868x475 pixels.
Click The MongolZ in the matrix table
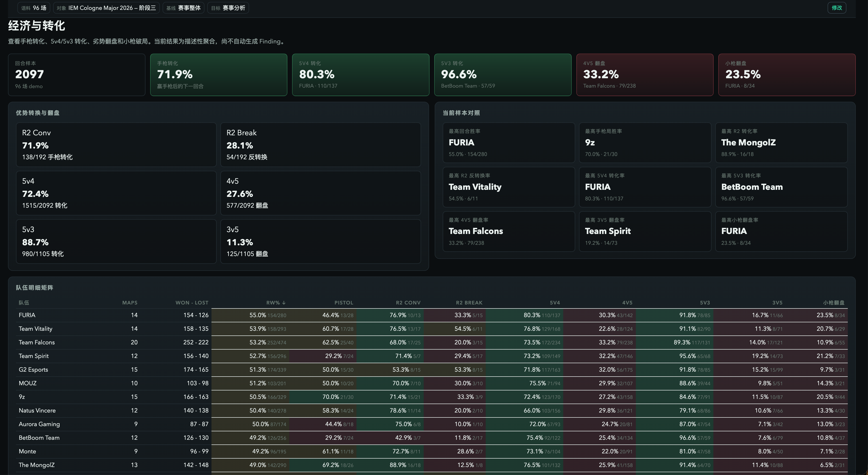[x=36, y=465]
